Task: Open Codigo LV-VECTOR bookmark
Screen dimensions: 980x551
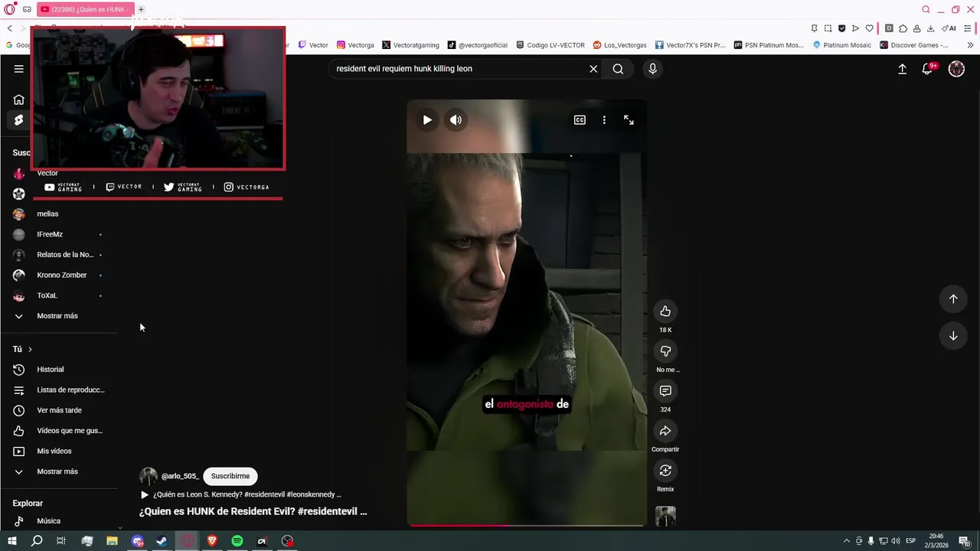Action: 550,45
